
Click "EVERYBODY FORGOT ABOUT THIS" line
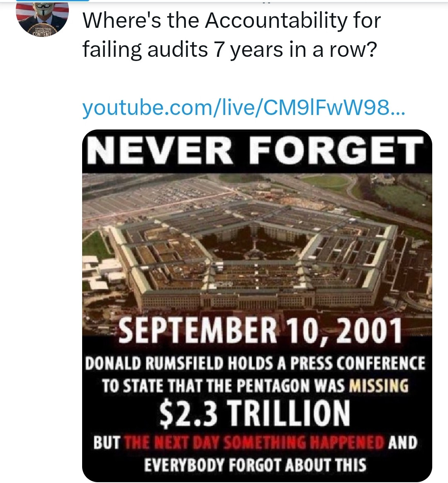255,465
